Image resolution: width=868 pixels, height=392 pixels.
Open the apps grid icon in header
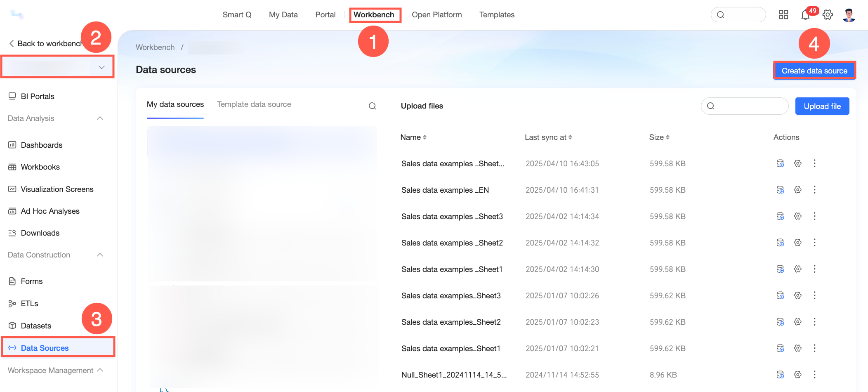click(783, 15)
